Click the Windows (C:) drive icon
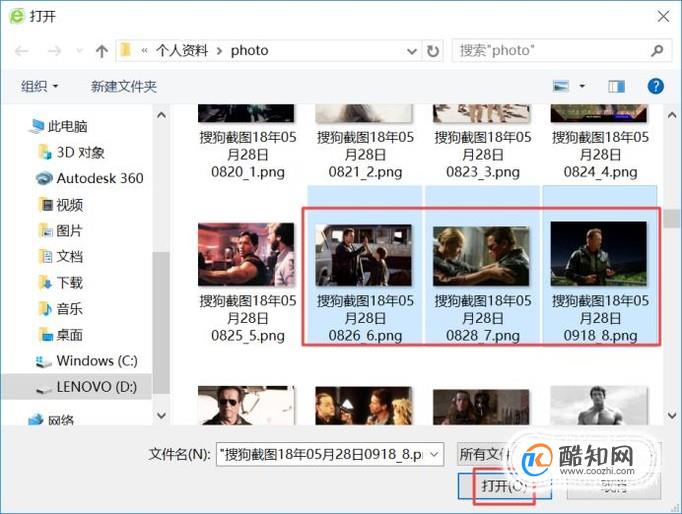This screenshot has width=682, height=514. (x=43, y=362)
